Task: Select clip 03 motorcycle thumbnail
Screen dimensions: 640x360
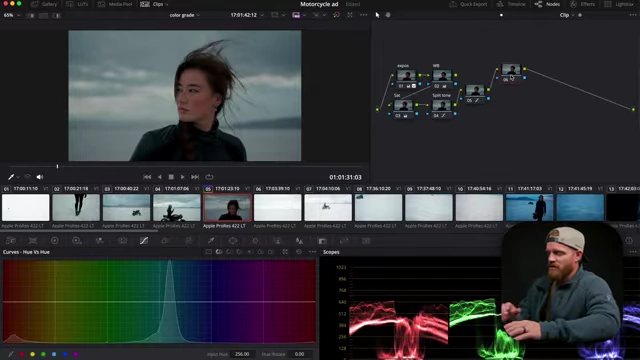Action: click(x=127, y=208)
